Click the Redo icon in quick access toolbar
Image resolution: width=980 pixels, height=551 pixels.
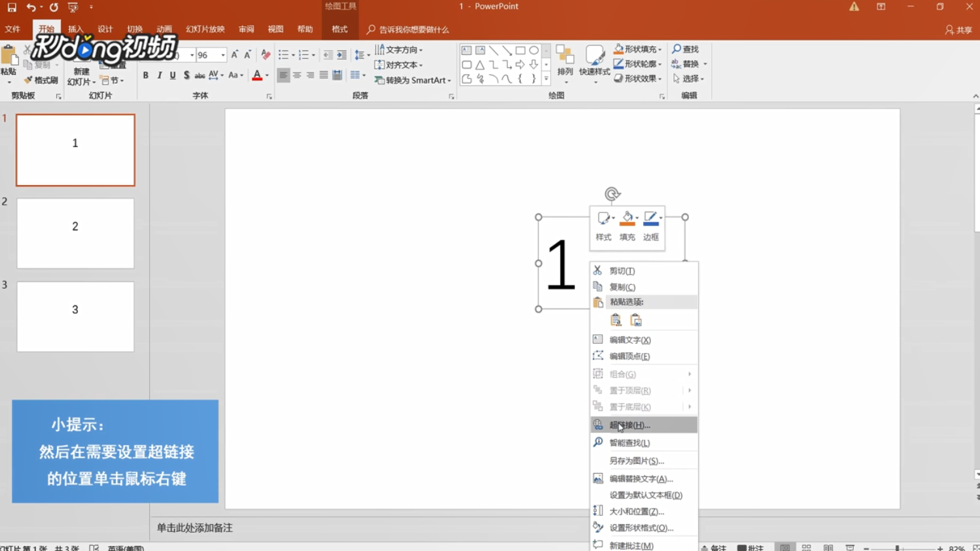[x=54, y=7]
